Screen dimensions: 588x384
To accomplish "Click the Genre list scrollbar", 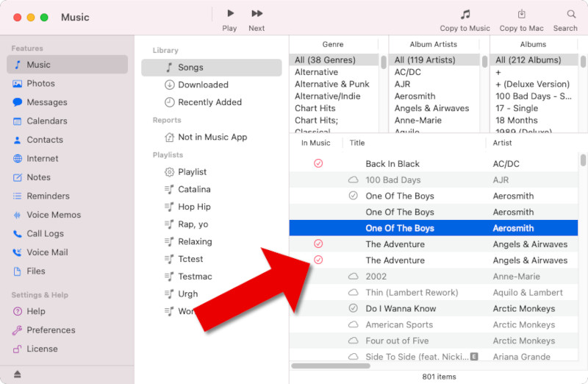I will tap(383, 62).
